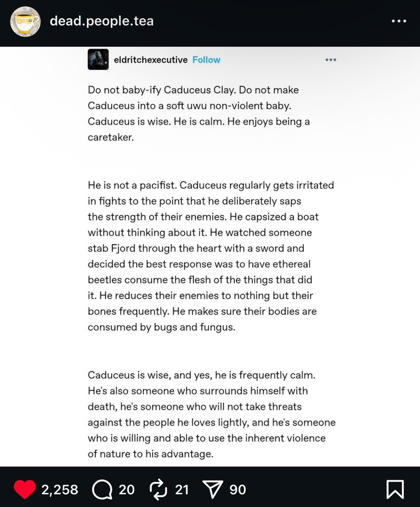Screen dimensions: 420x507
Task: Open the dead.people.tea teacup profile picture
Action: tap(25, 22)
